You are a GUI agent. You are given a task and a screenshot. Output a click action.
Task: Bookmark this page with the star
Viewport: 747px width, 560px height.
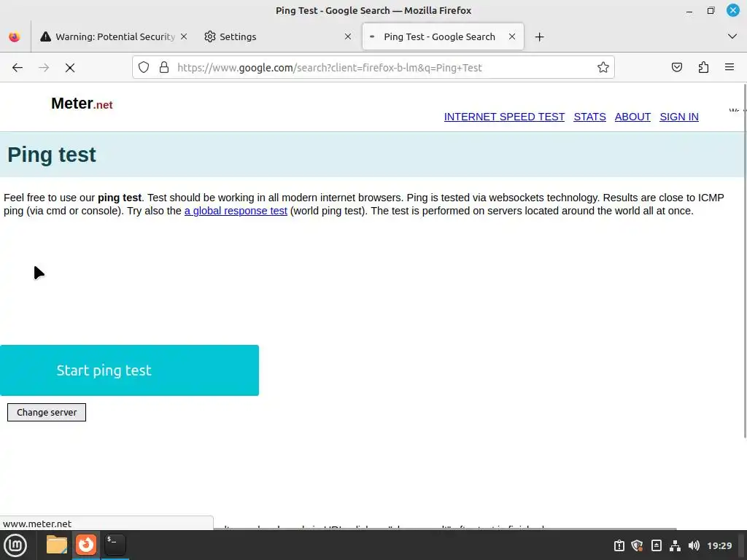pos(603,68)
